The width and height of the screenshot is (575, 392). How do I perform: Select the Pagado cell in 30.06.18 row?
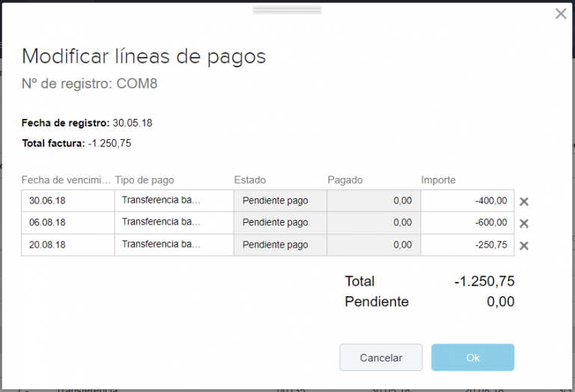(374, 200)
